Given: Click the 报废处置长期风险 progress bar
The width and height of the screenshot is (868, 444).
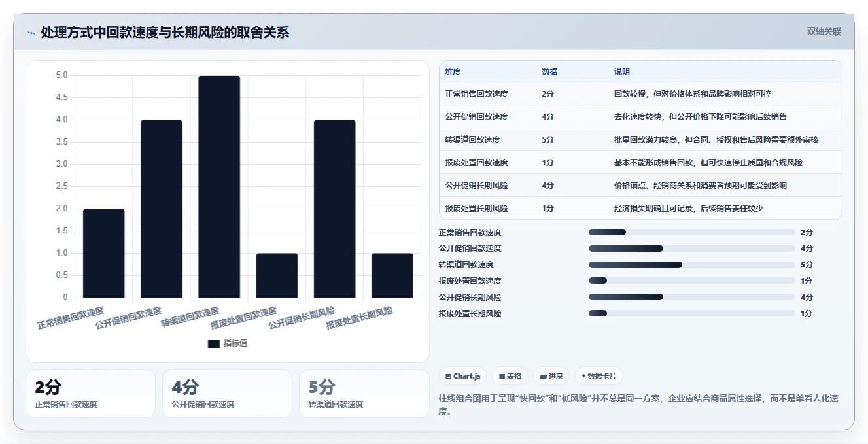Looking at the screenshot, I should click(692, 313).
